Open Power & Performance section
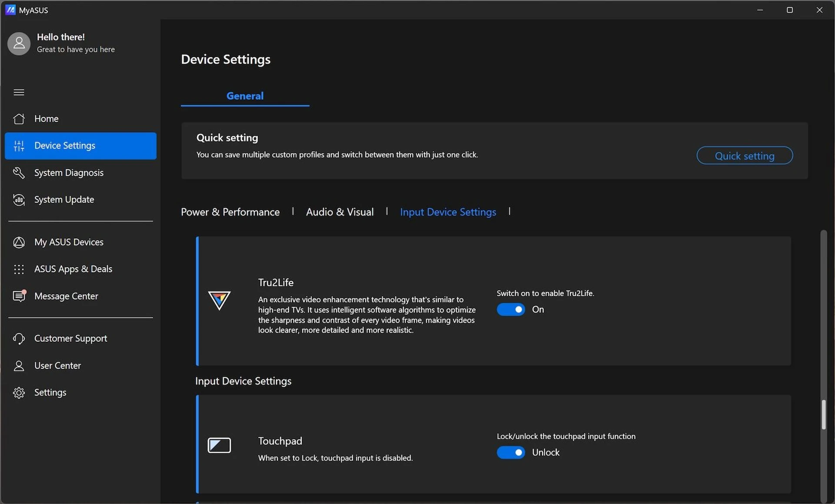 tap(230, 212)
